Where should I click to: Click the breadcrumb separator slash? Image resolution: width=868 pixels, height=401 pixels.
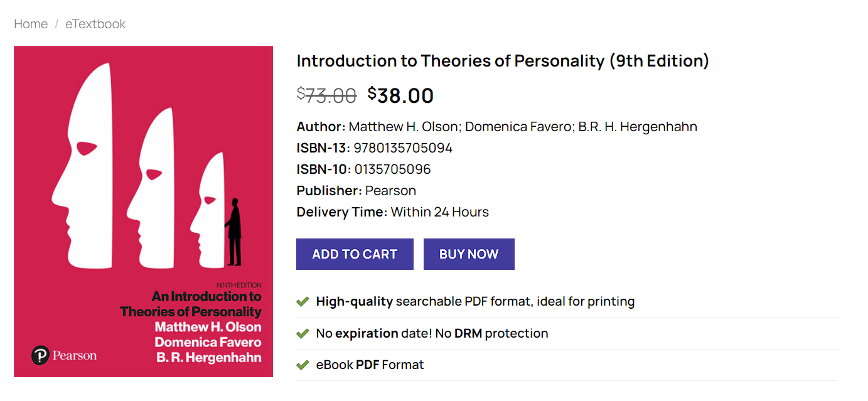(56, 24)
